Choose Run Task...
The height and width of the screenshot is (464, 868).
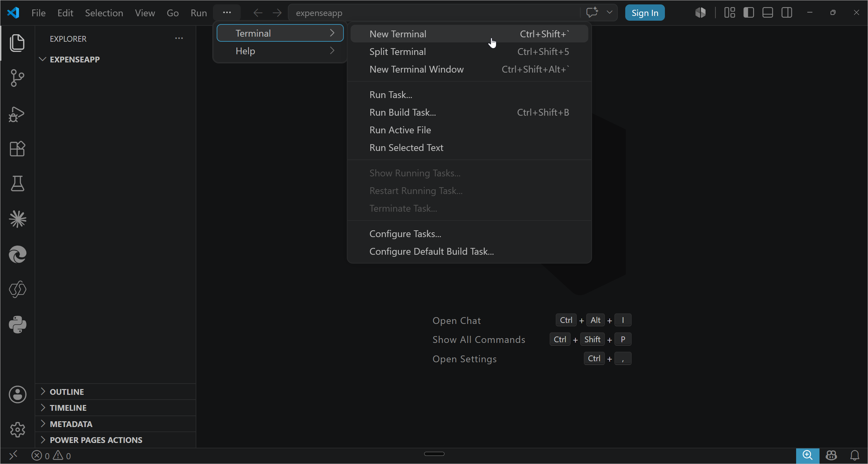point(469,95)
